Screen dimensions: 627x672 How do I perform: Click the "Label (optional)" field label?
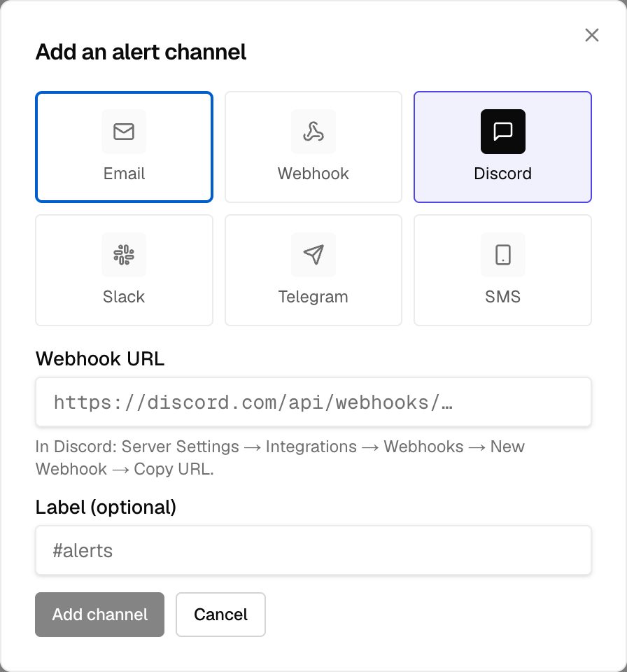[106, 507]
